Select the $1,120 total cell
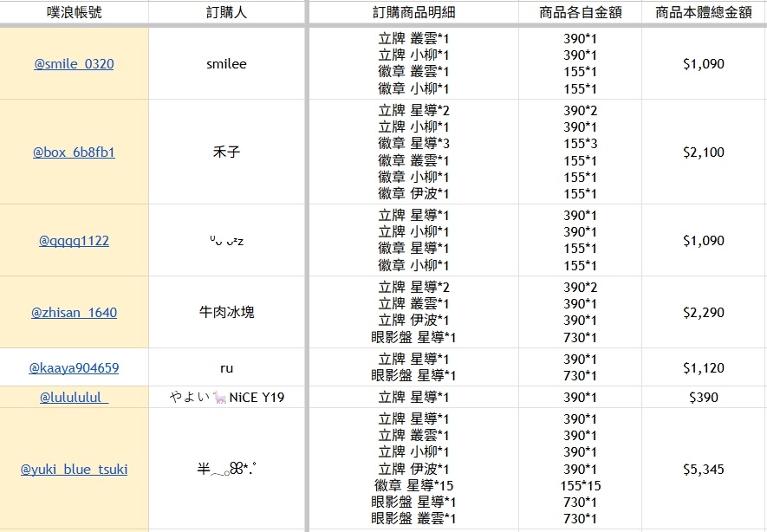 coord(704,368)
